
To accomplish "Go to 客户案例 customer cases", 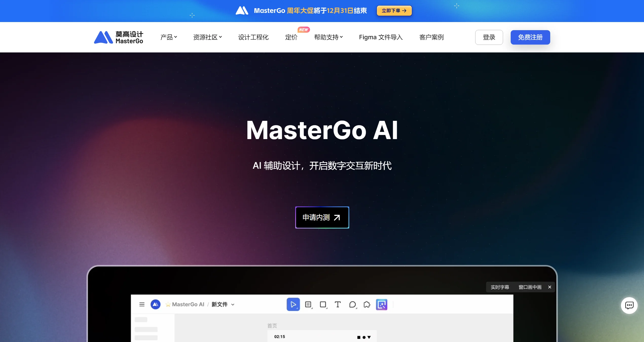I will (431, 37).
